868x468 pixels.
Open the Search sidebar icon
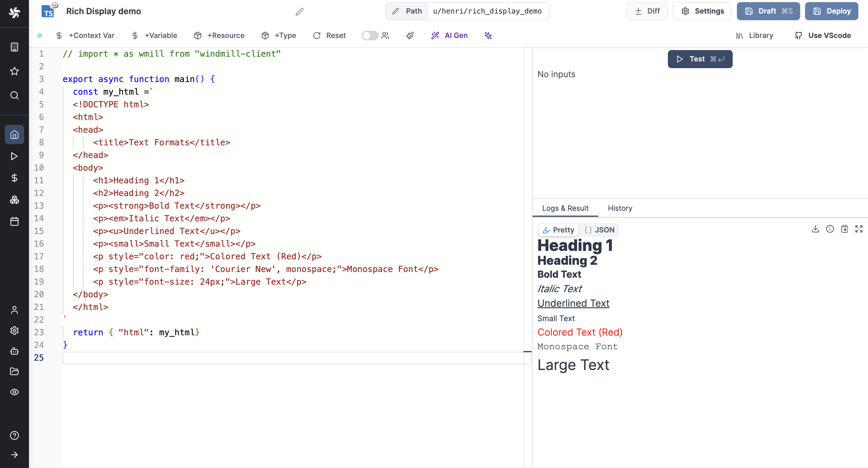(14, 95)
